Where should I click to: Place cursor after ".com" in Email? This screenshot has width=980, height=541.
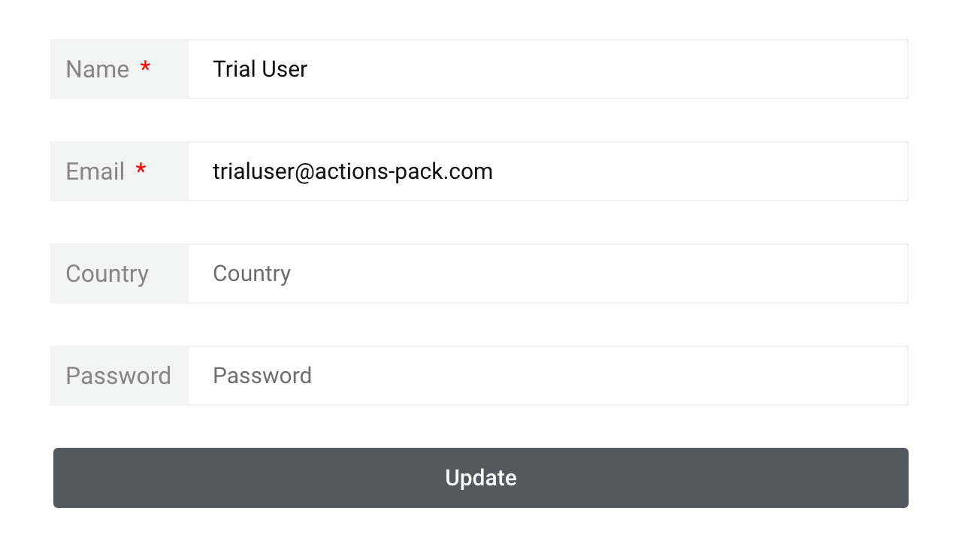tap(495, 171)
